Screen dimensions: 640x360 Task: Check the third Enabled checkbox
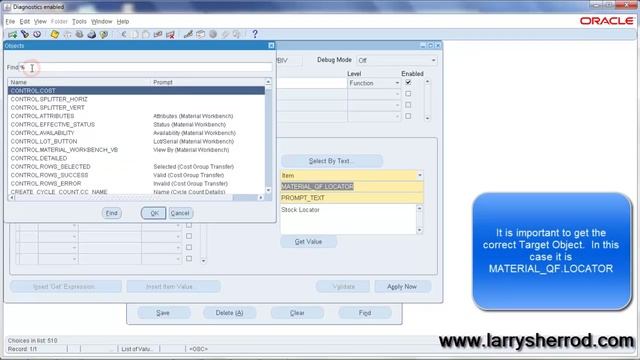point(408,105)
